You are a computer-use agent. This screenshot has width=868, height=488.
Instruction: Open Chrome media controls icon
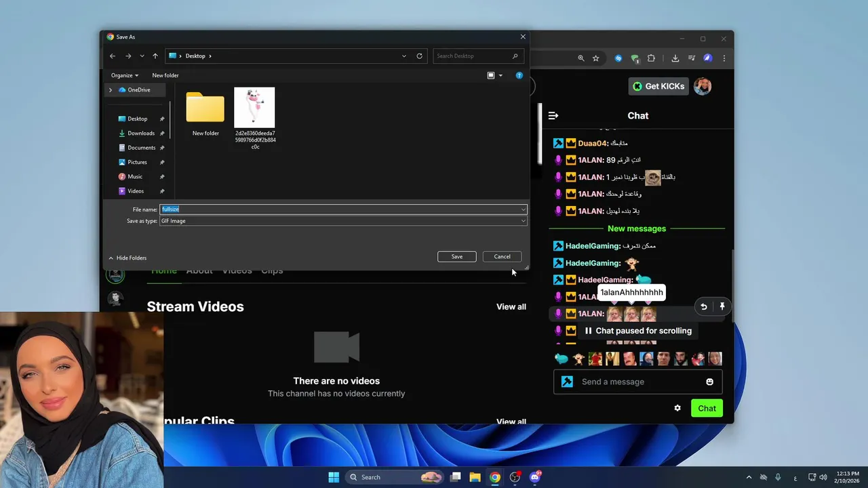coord(692,58)
